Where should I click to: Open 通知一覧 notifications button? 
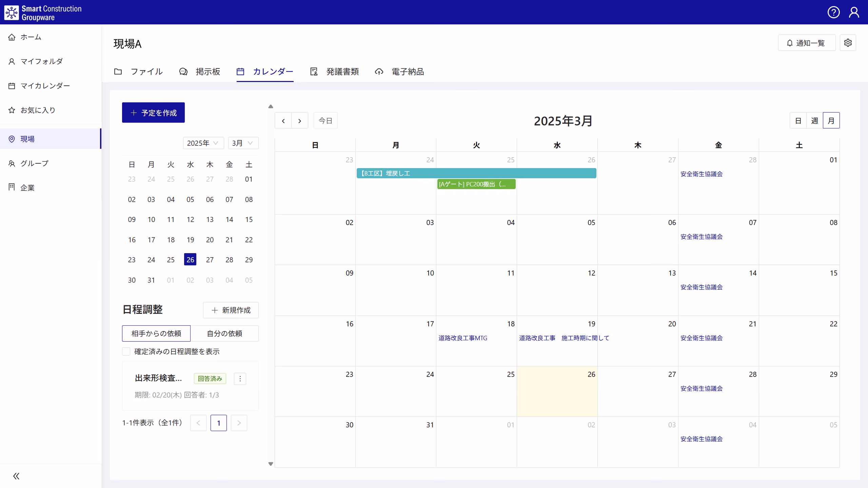pyautogui.click(x=807, y=43)
